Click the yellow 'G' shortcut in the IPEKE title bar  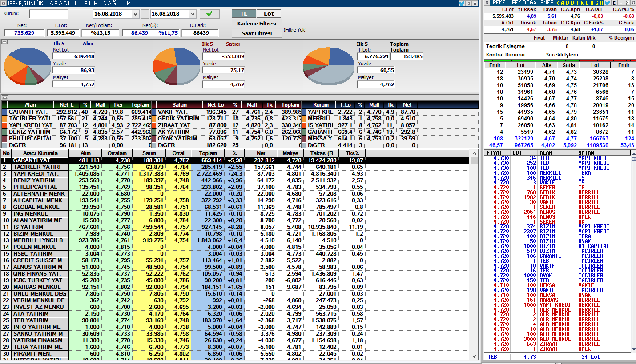pyautogui.click(x=587, y=3)
